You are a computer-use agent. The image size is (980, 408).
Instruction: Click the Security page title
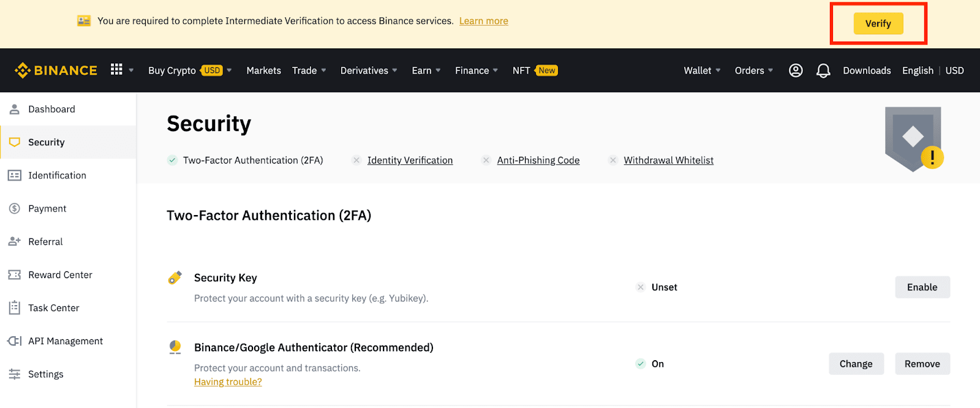click(209, 124)
